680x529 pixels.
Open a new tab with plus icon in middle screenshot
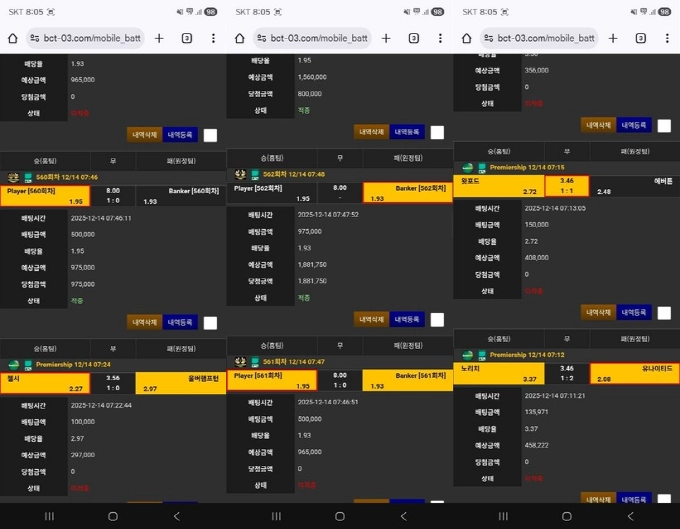pos(385,38)
